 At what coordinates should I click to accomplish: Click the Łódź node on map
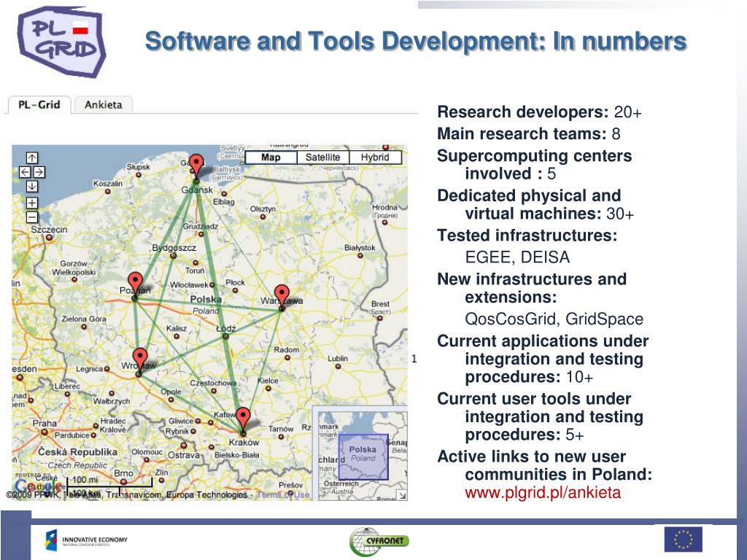(x=225, y=336)
